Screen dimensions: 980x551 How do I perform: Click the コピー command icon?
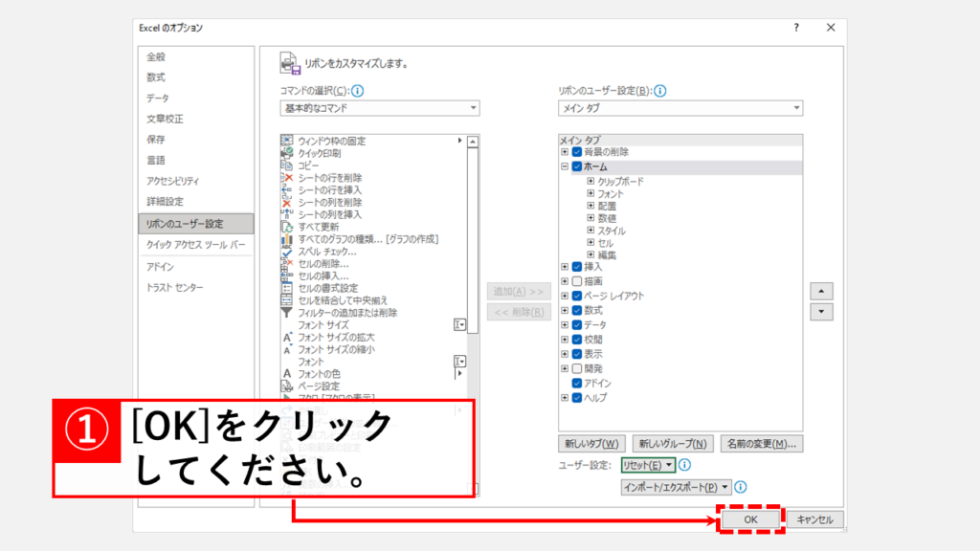287,165
